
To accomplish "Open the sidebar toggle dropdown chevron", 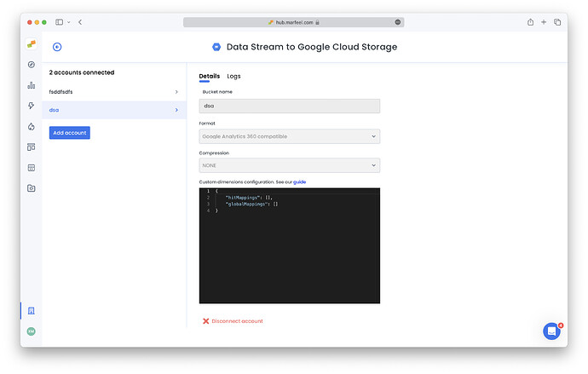I will click(x=69, y=22).
